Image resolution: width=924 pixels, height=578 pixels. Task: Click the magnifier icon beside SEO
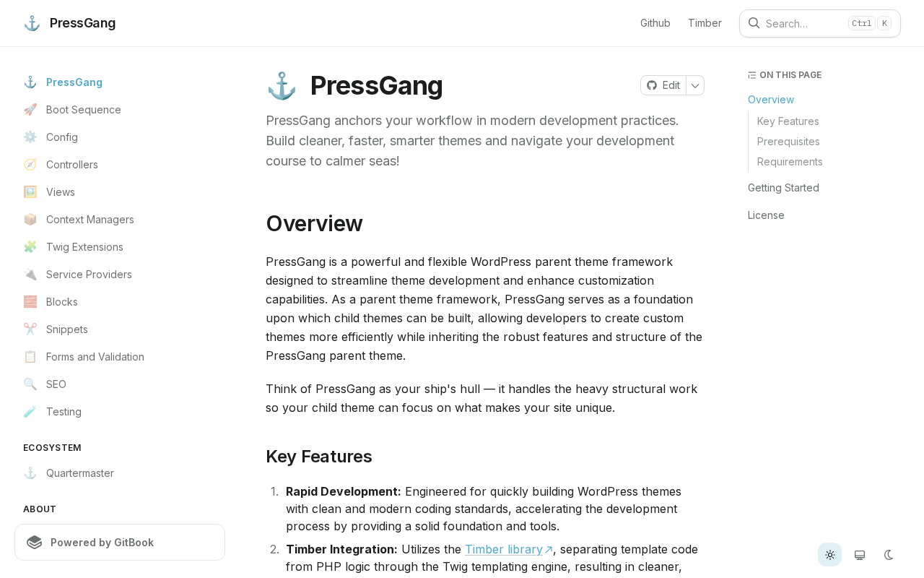click(30, 384)
